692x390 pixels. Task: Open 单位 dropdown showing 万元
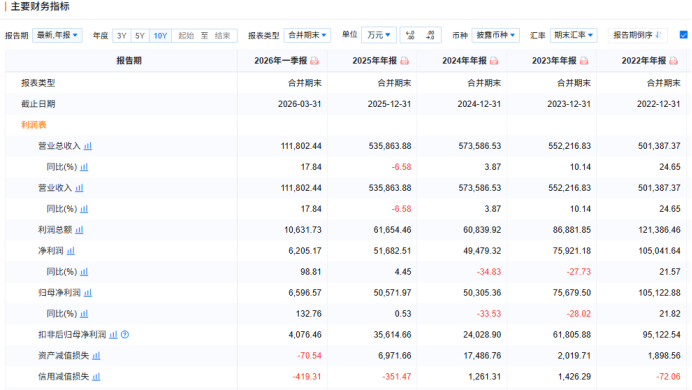[379, 35]
